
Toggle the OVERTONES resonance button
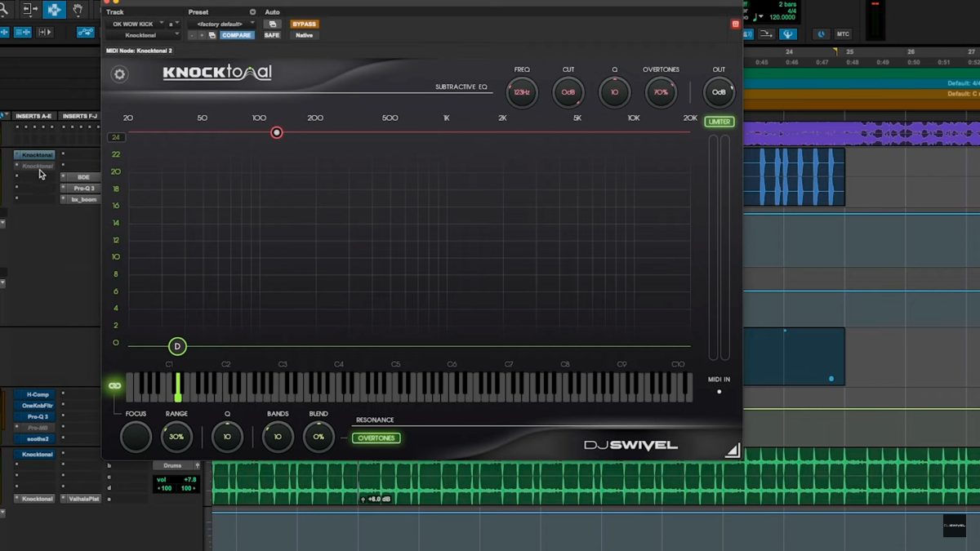[x=376, y=438]
